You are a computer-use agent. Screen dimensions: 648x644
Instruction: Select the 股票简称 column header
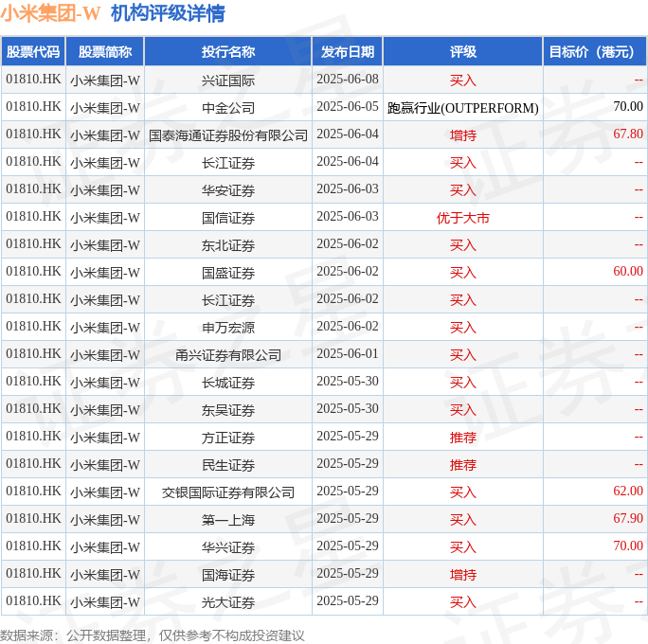click(x=105, y=52)
